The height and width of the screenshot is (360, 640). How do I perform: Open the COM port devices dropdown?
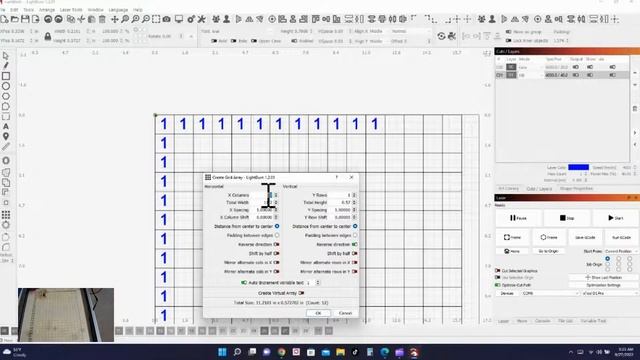551,293
